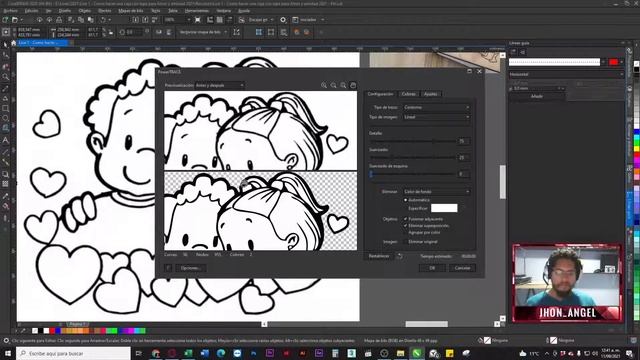Click the Suavizado de esquina slider
Screen dimensions: 640x360
pyautogui.click(x=412, y=174)
